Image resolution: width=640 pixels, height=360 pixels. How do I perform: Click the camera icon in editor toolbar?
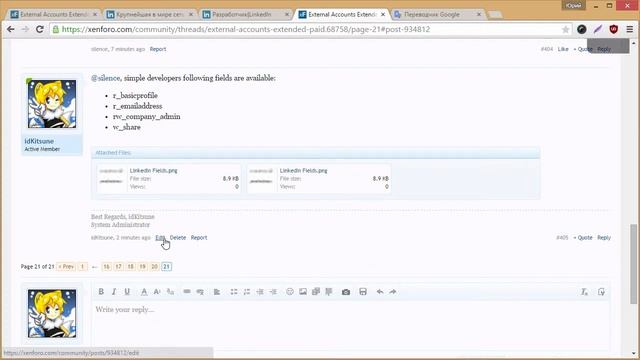[x=346, y=291]
